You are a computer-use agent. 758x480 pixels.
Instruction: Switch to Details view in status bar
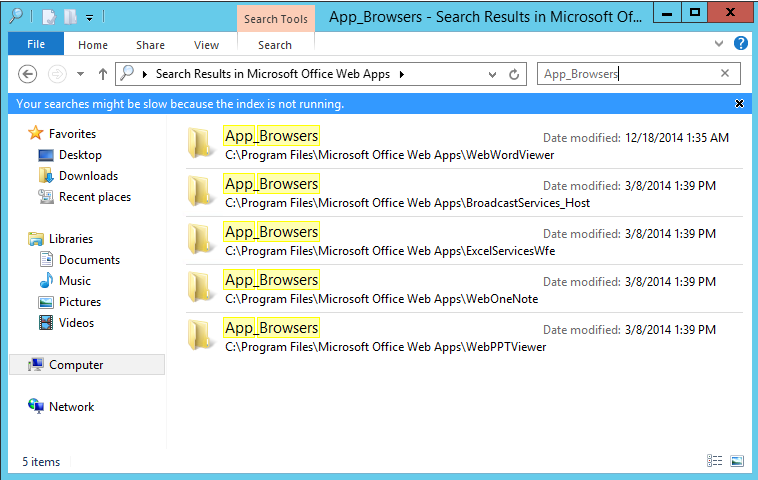(714, 461)
